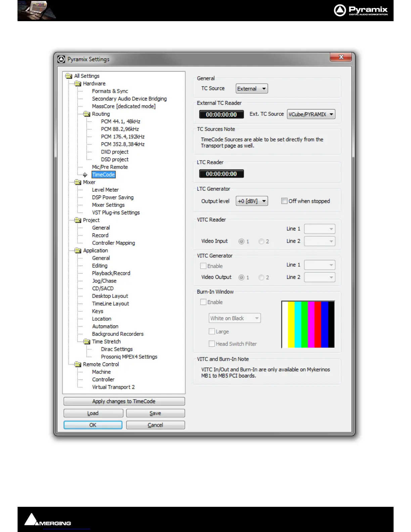Select PCM 352.8,384kHz routing
The image size is (411, 532).
coord(123,144)
